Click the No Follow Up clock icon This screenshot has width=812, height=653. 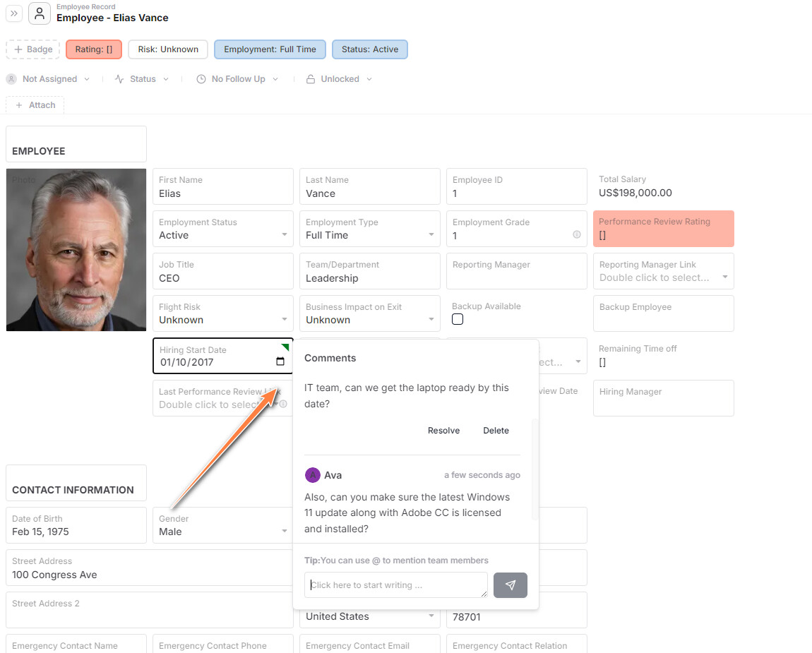click(x=201, y=78)
